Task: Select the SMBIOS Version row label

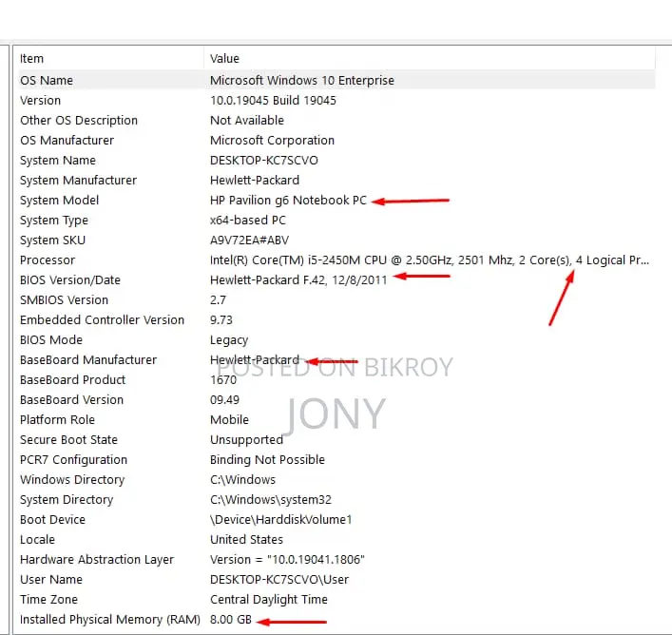Action: 64,300
